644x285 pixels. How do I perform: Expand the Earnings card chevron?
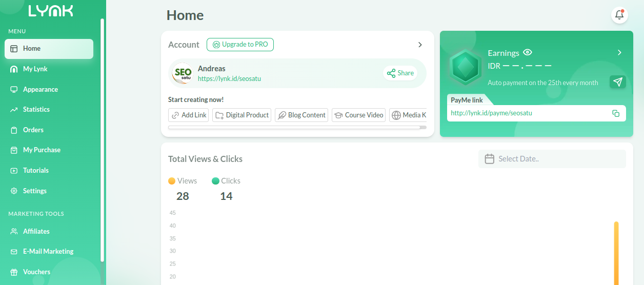click(x=619, y=52)
